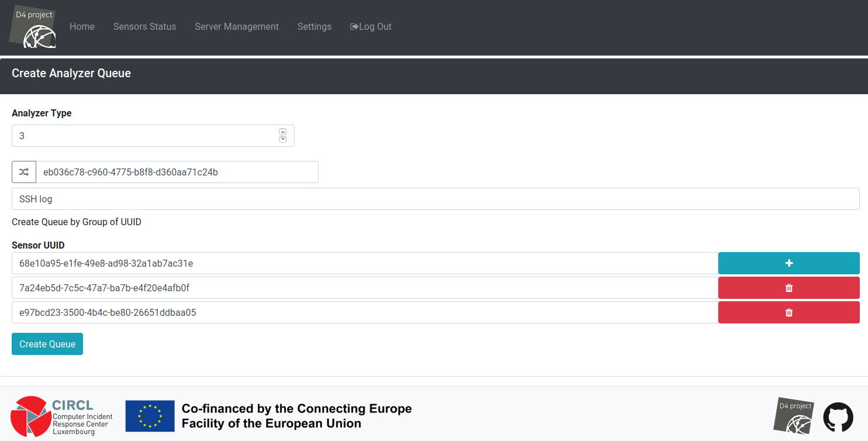Go to Sensors Status page

[144, 26]
